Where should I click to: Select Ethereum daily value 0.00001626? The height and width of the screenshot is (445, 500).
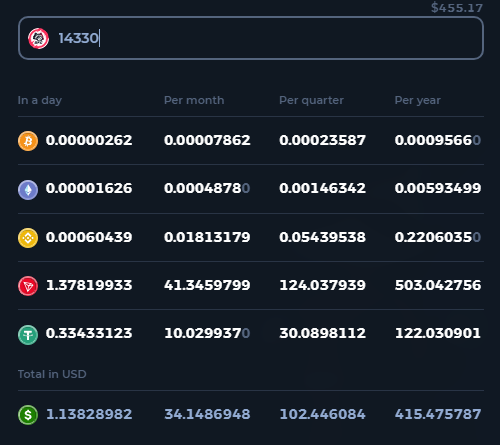[x=89, y=188]
